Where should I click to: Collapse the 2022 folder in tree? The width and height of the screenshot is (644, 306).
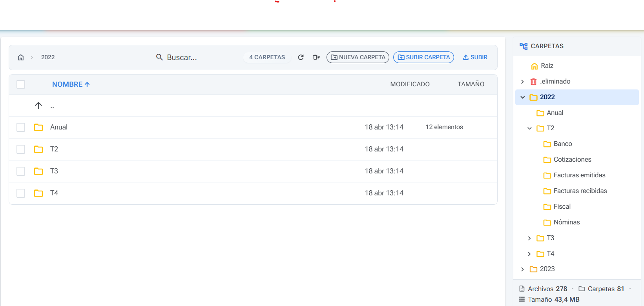coord(523,97)
